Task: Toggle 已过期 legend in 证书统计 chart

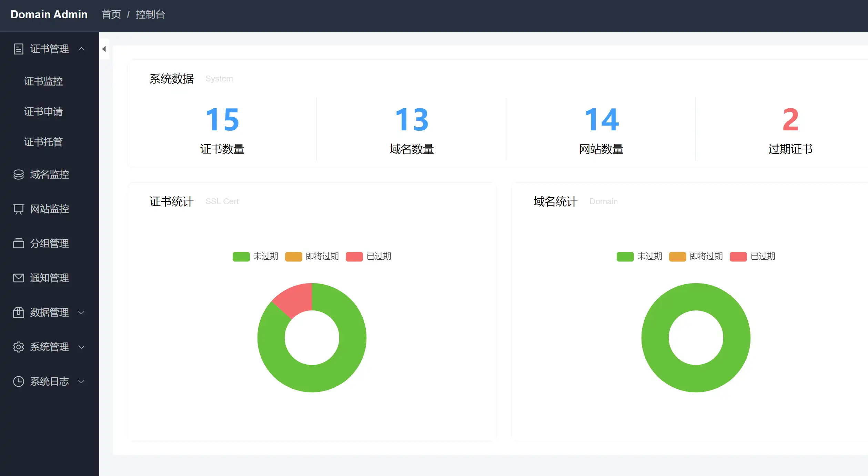Action: (x=369, y=257)
